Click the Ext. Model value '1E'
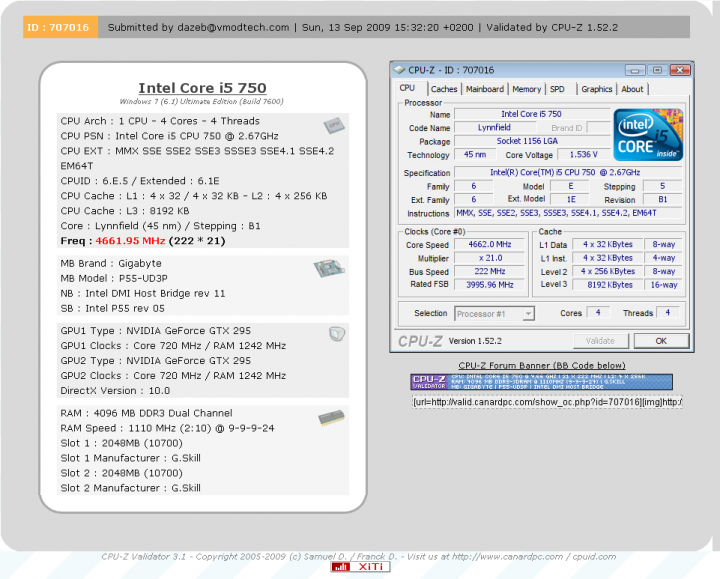This screenshot has height=579, width=720. [571, 199]
